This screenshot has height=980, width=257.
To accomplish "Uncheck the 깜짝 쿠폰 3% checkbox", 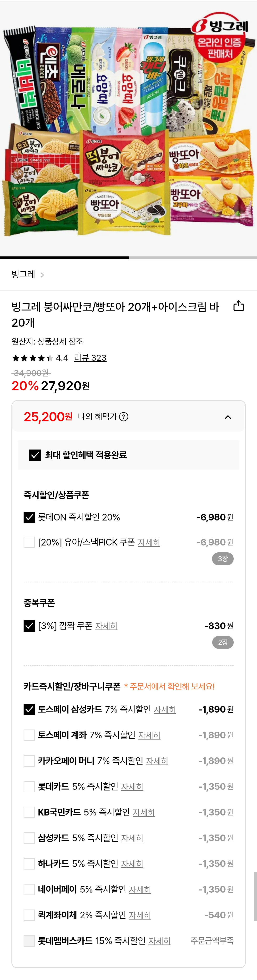I will pyautogui.click(x=29, y=626).
